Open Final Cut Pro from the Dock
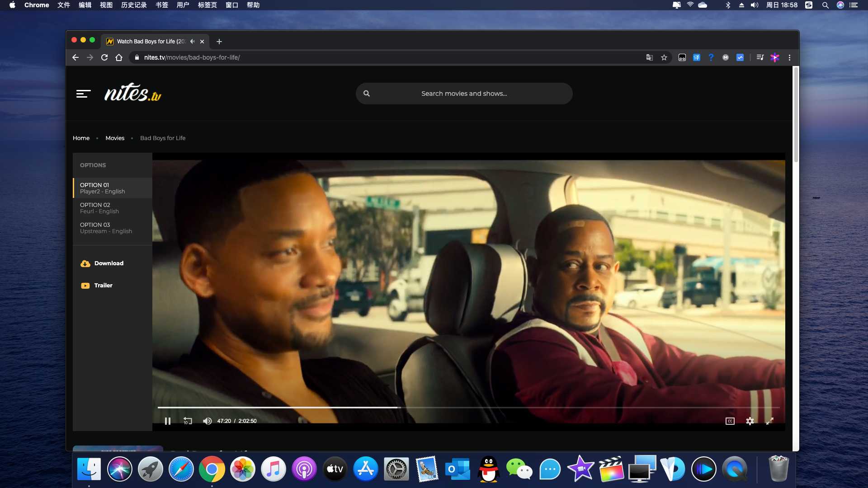868x488 pixels. (612, 469)
